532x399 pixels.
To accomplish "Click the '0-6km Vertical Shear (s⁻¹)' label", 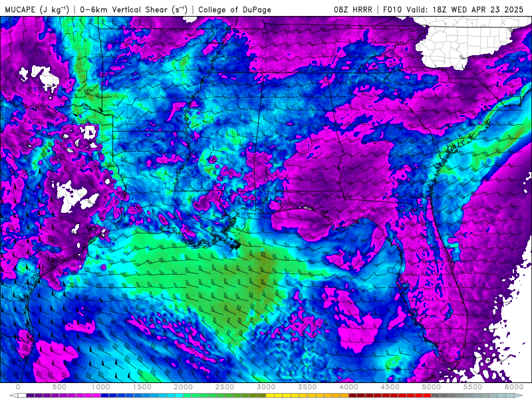I will 134,9.
